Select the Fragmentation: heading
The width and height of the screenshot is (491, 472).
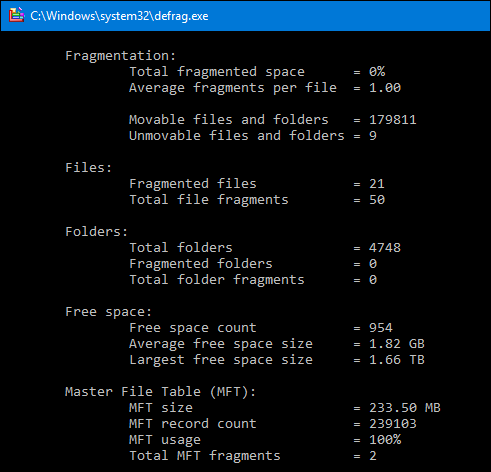pos(120,56)
